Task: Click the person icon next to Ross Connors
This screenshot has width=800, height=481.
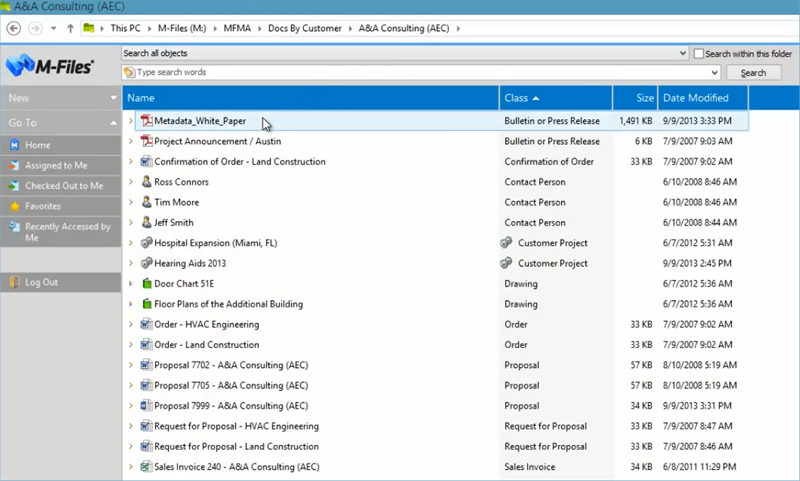Action: pos(146,182)
